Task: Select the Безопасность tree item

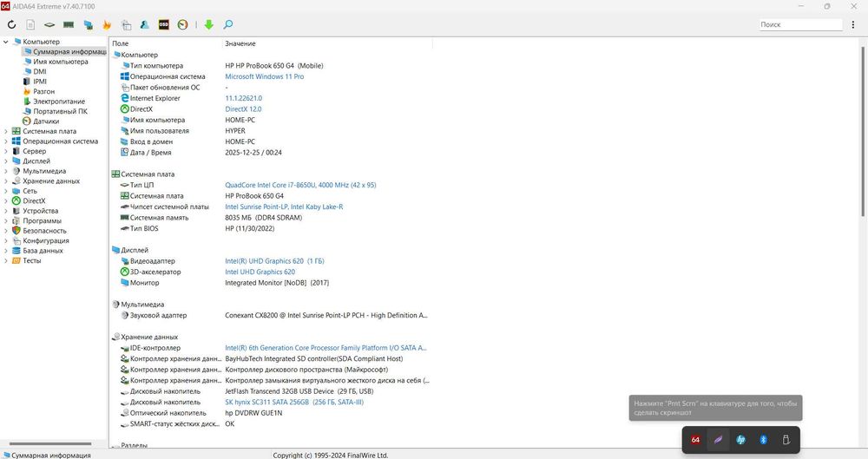Action: (x=44, y=231)
